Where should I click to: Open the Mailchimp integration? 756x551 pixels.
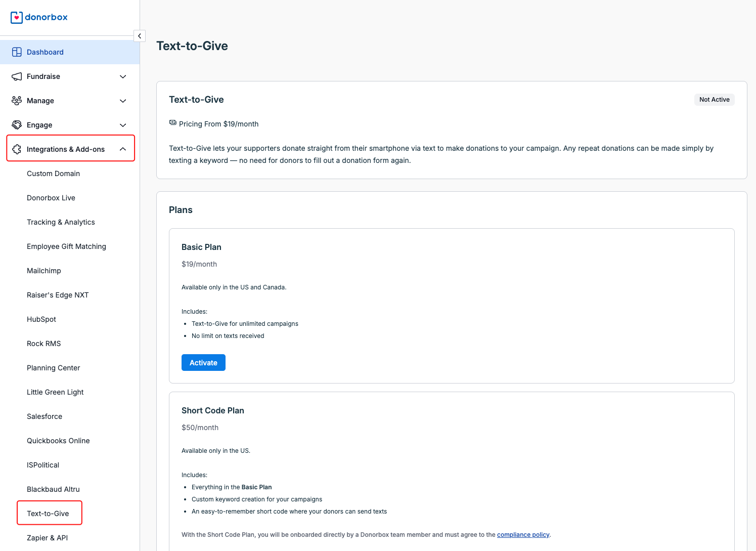point(44,271)
